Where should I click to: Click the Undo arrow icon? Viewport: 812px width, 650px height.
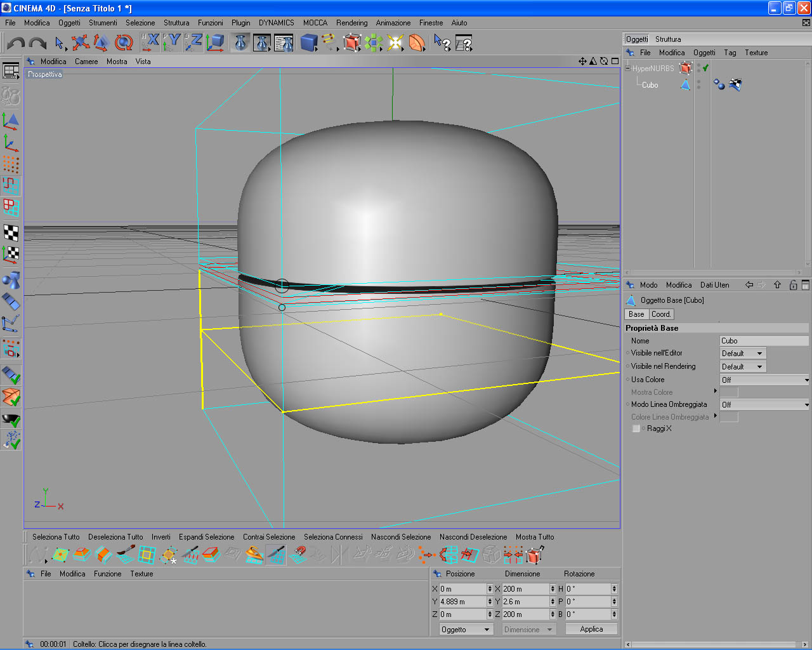16,43
